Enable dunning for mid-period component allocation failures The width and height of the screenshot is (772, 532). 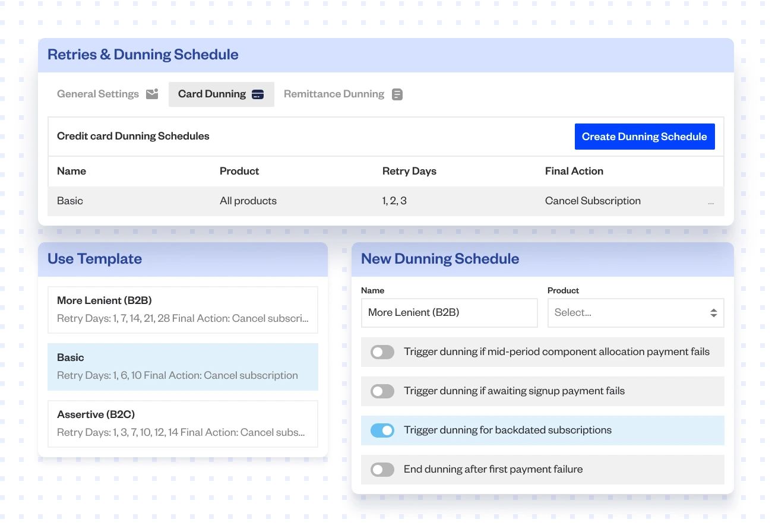pos(382,351)
